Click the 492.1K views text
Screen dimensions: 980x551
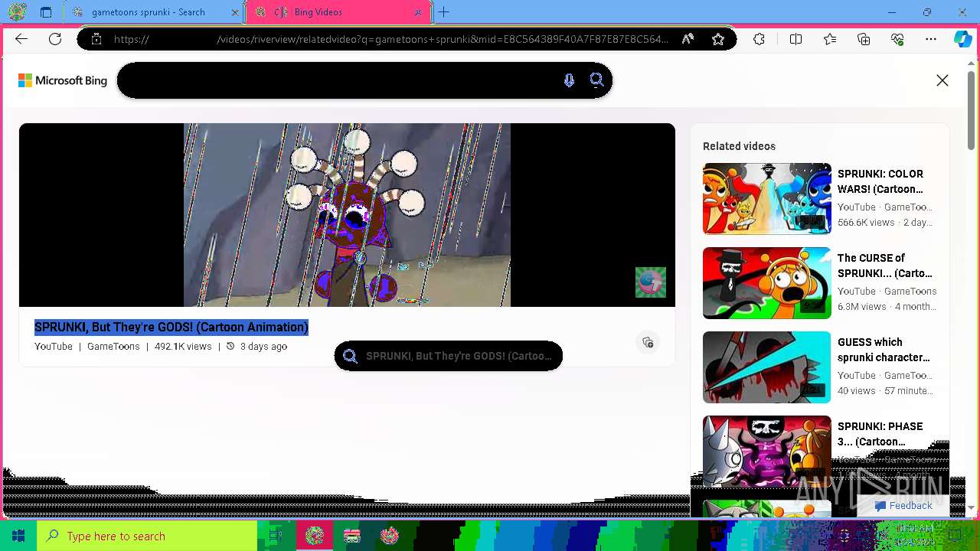pos(183,347)
